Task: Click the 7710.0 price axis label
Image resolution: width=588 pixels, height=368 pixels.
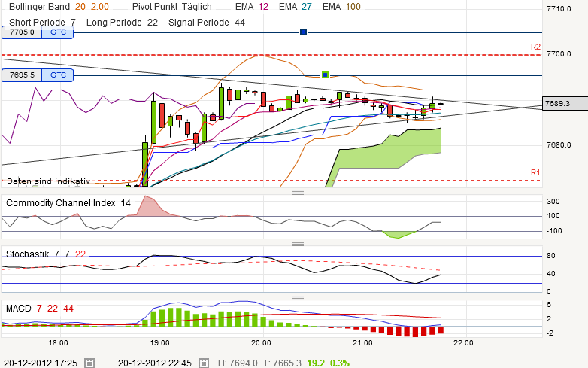Action: pos(559,8)
